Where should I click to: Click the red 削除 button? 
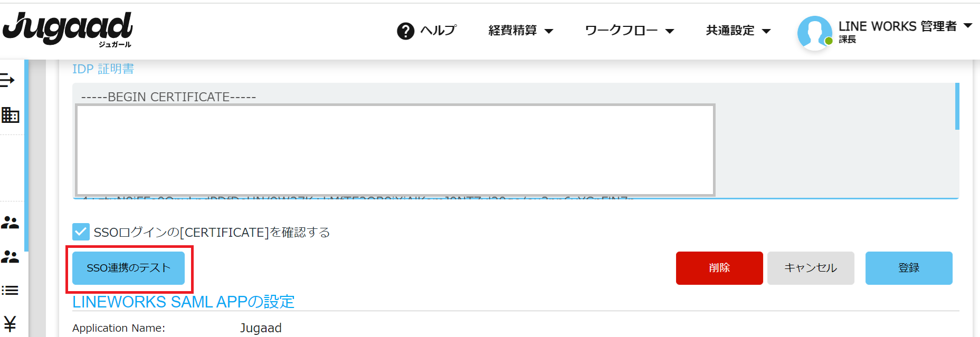(x=719, y=268)
